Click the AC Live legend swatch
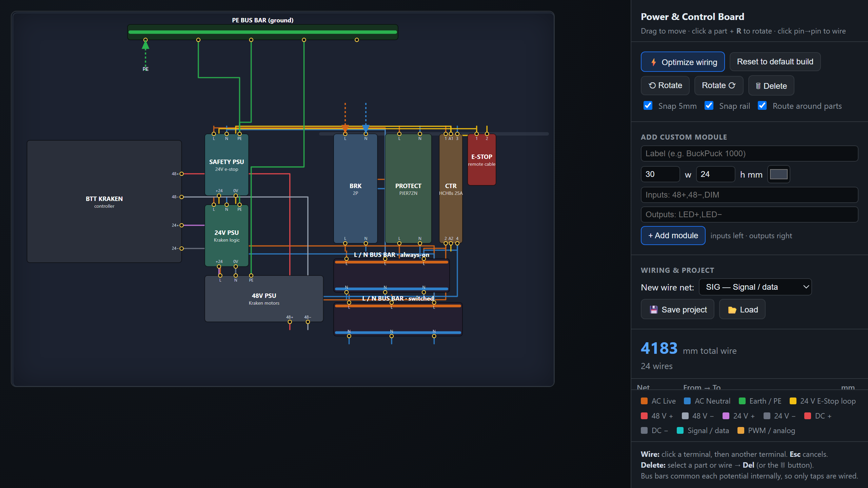Screen dimensions: 868x488 (x=644, y=401)
